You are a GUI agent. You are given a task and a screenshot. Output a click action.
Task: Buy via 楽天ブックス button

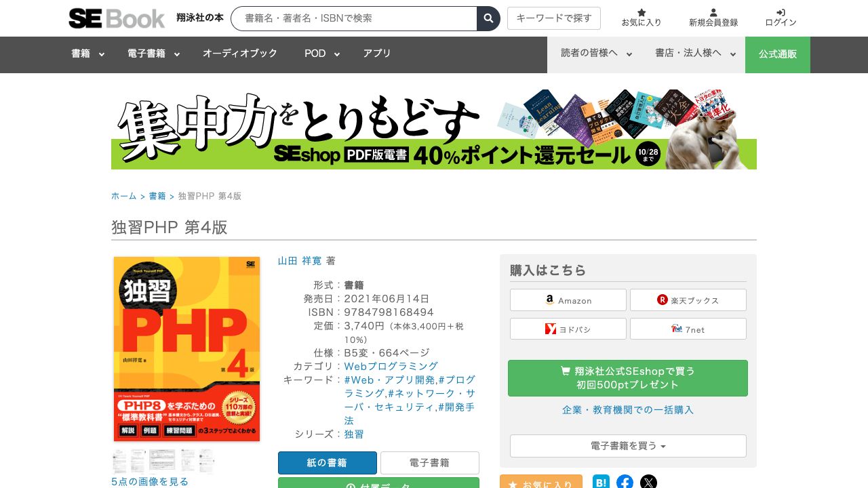(688, 300)
